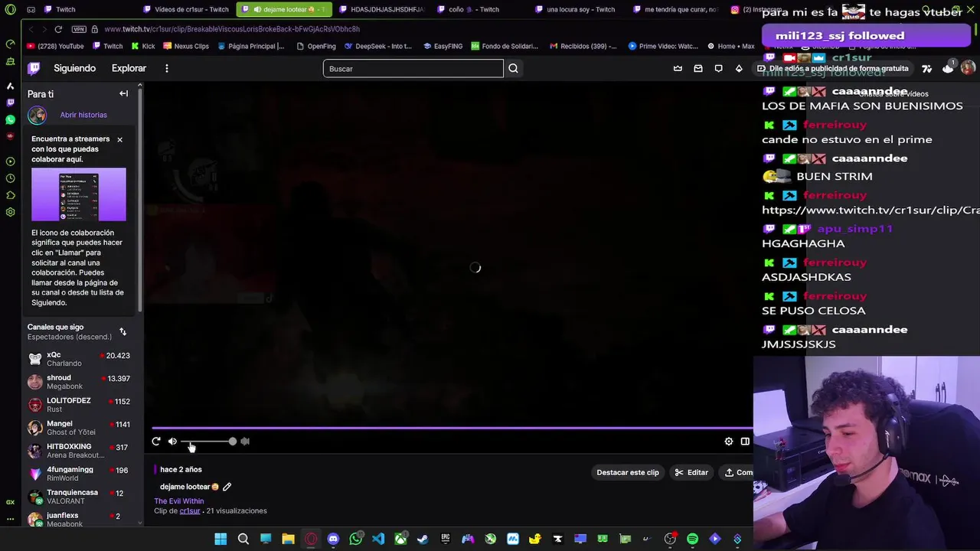This screenshot has width=980, height=551.
Task: Close the collaboration tip card
Action: click(x=119, y=139)
